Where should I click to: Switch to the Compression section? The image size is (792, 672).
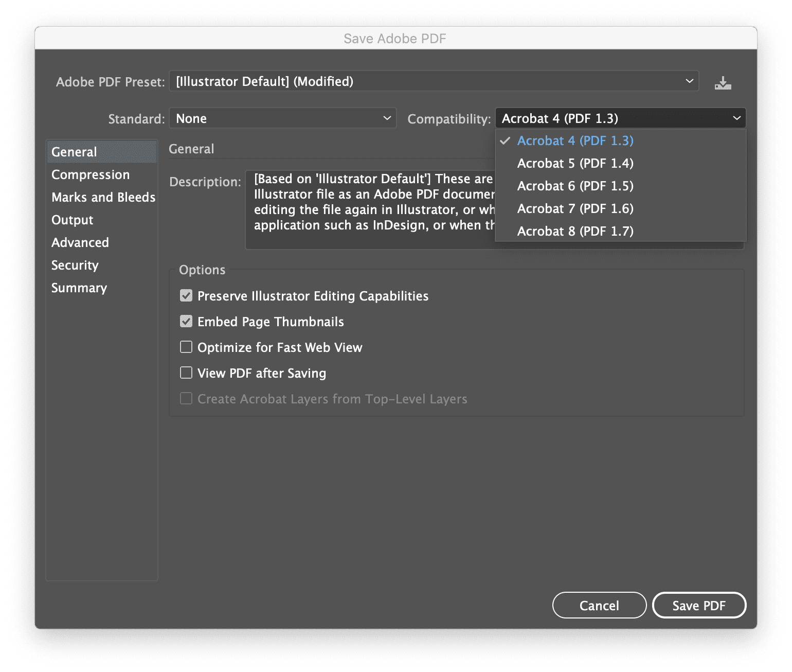102,174
